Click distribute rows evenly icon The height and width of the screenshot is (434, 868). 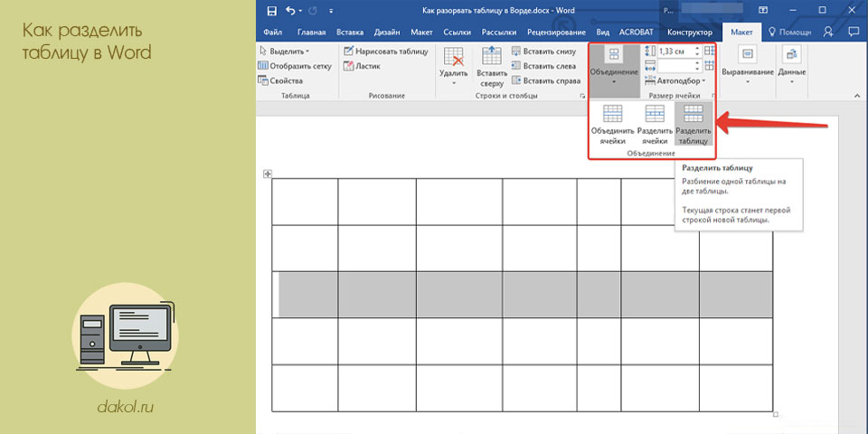[709, 52]
